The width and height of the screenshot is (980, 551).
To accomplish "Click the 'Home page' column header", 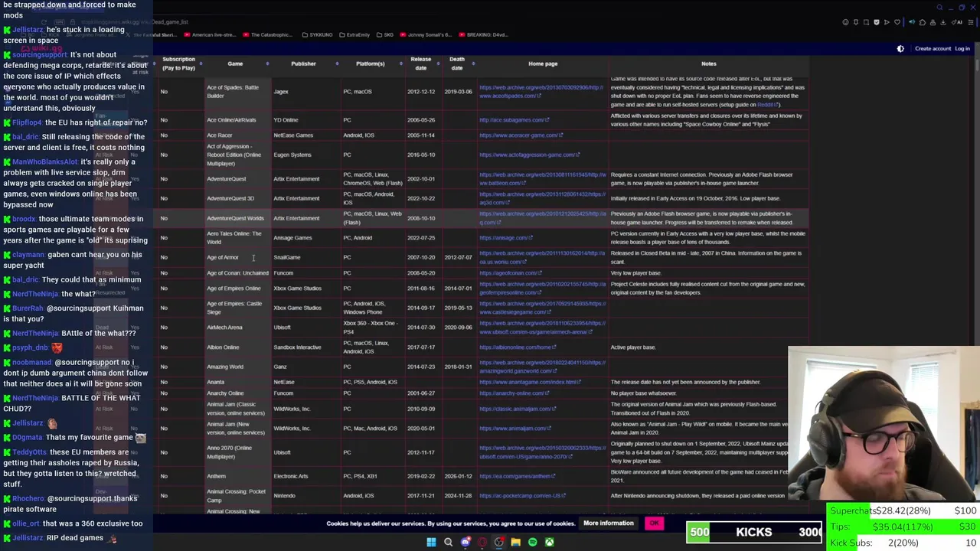I will [543, 64].
